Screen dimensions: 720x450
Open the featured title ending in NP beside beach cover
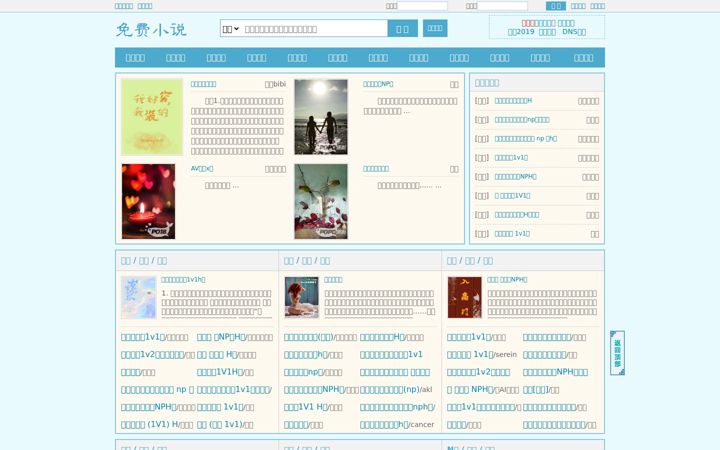tap(378, 84)
